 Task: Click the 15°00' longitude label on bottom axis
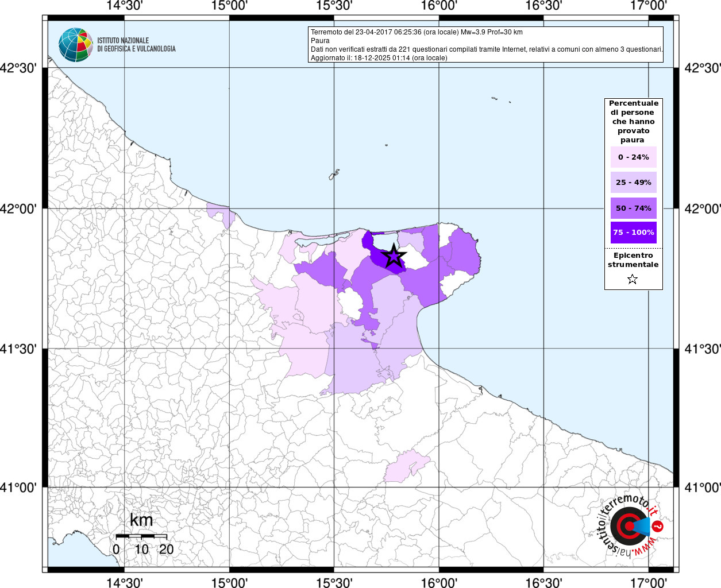(x=230, y=582)
